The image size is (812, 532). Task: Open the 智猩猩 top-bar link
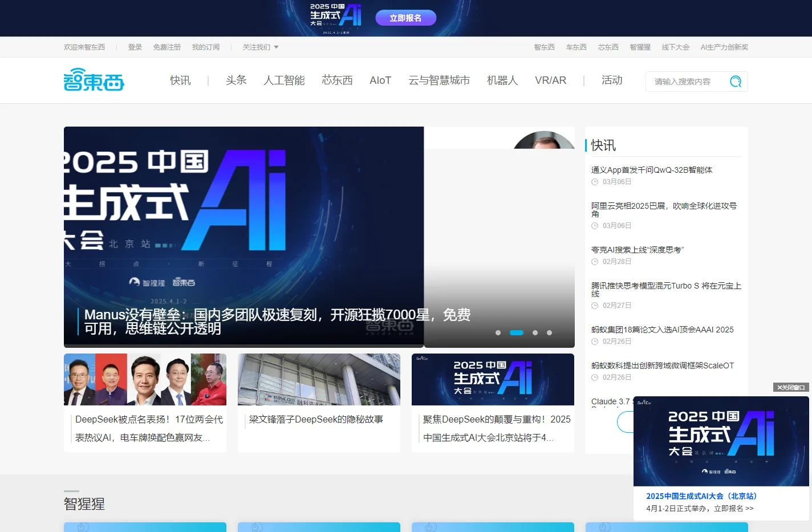(640, 47)
